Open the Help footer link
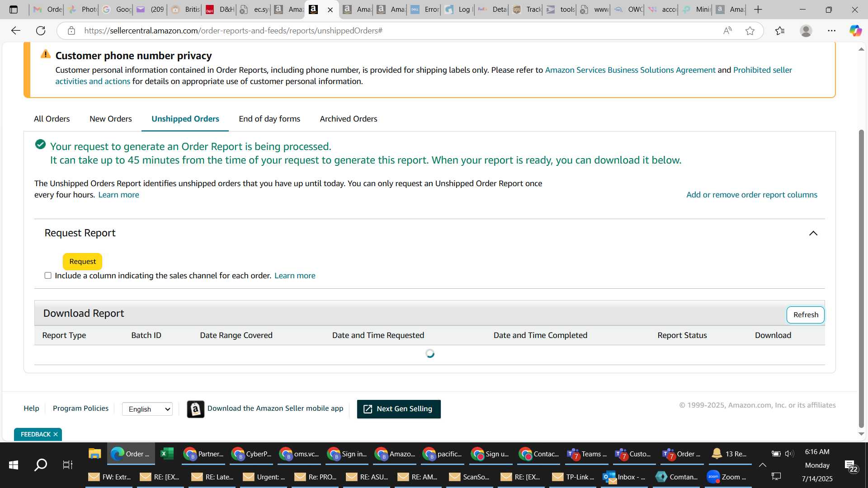The height and width of the screenshot is (488, 868). (31, 408)
